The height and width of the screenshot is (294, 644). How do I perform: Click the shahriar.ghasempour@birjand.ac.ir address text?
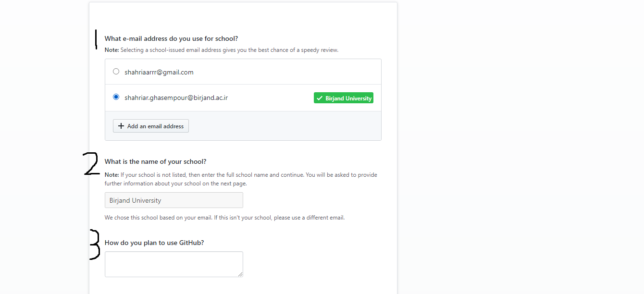click(176, 98)
